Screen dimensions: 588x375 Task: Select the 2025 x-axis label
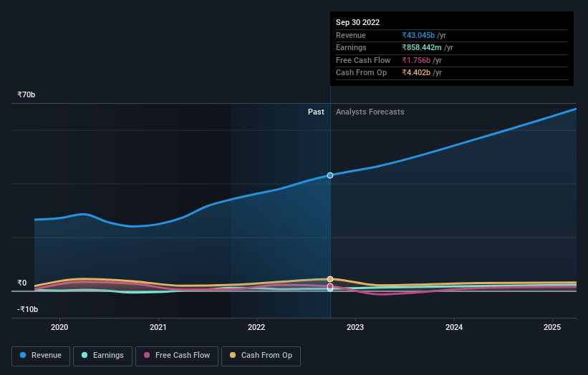point(552,327)
